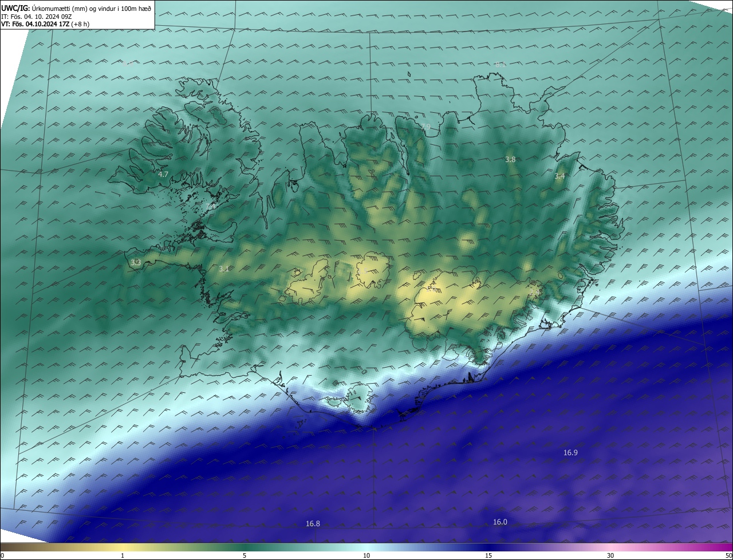Click the color scale tick labeled 30
Screen dimensions: 733x560
(610, 555)
